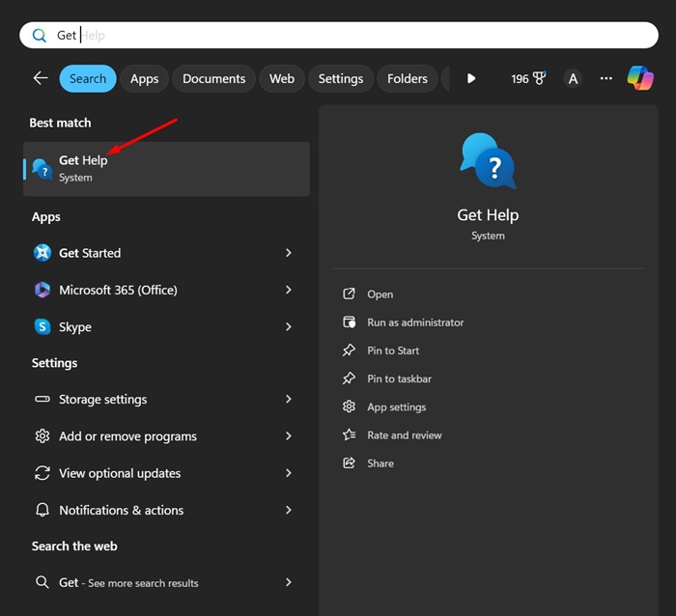Click the Get Started app icon
Screen dimensions: 676x616
[x=42, y=253]
